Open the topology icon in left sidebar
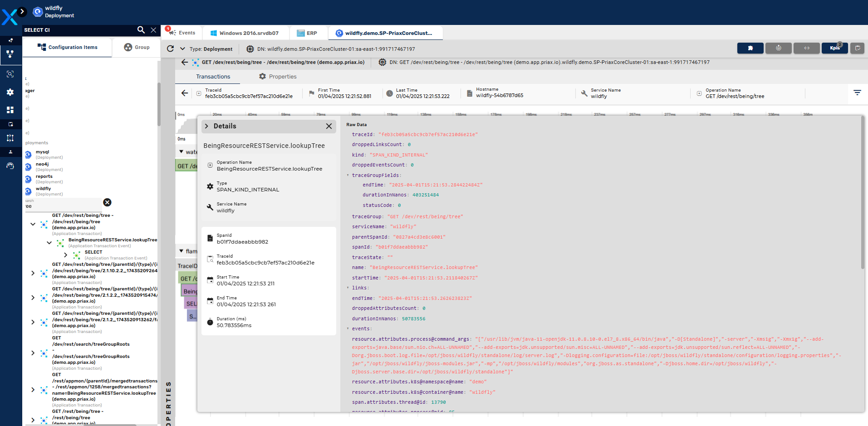 click(x=10, y=54)
